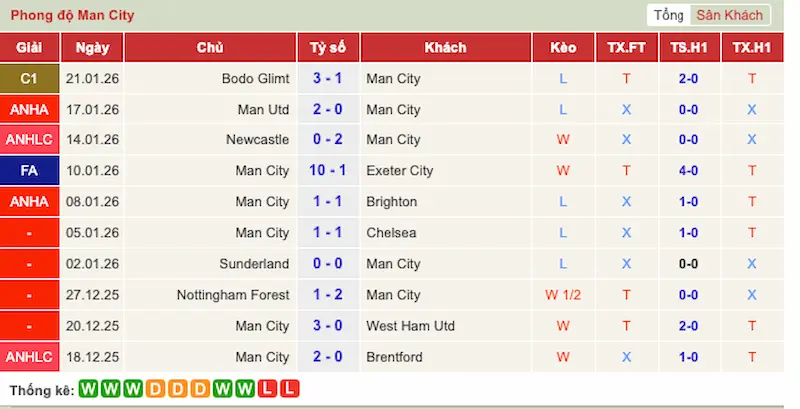This screenshot has height=409, width=800.
Task: Open the Bodo Glimt team link
Action: point(256,78)
